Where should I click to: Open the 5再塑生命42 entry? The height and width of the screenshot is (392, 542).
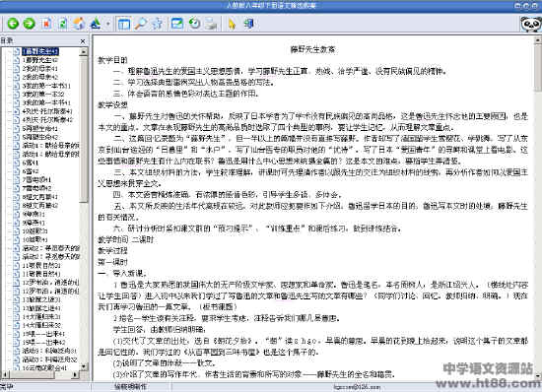pyautogui.click(x=40, y=137)
